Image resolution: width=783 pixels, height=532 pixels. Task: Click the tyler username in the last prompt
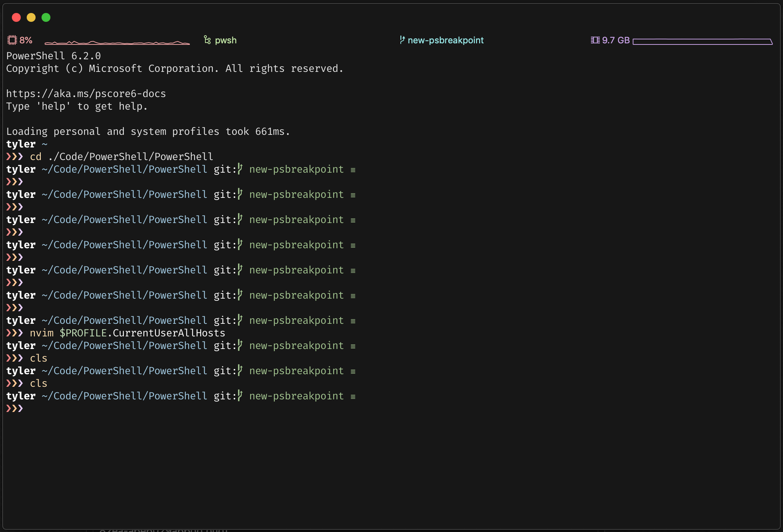coord(21,396)
